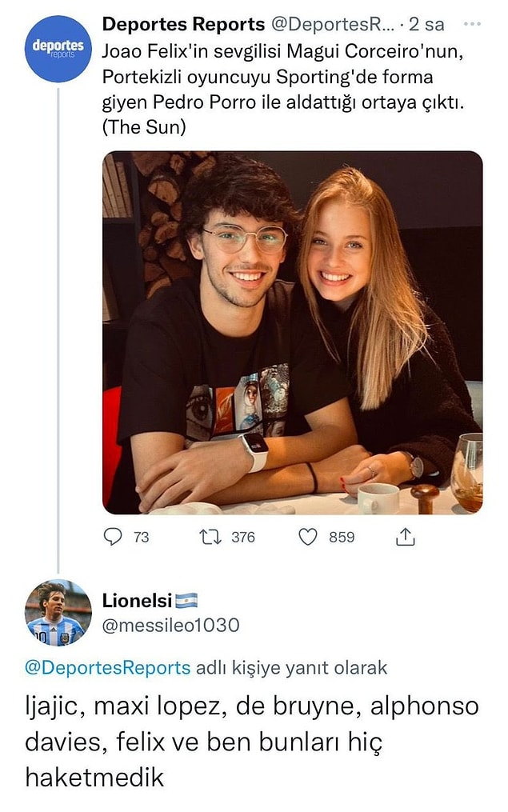Screen dimensions: 508x812
Task: Like the tweet with heart icon
Action: [x=307, y=537]
